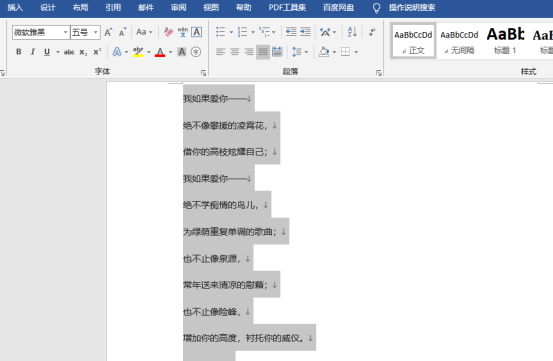Image resolution: width=553 pixels, height=361 pixels.
Task: Apply the 无间隔 style
Action: point(459,41)
